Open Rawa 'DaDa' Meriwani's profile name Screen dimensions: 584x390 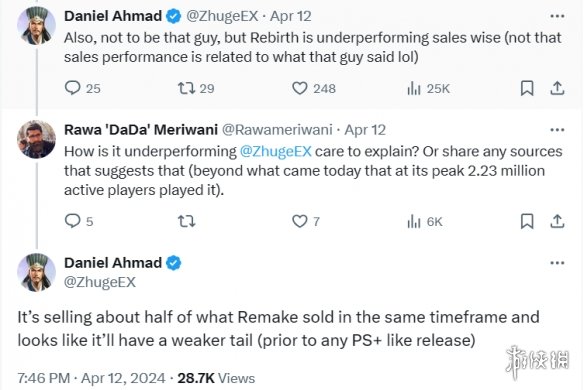point(141,130)
